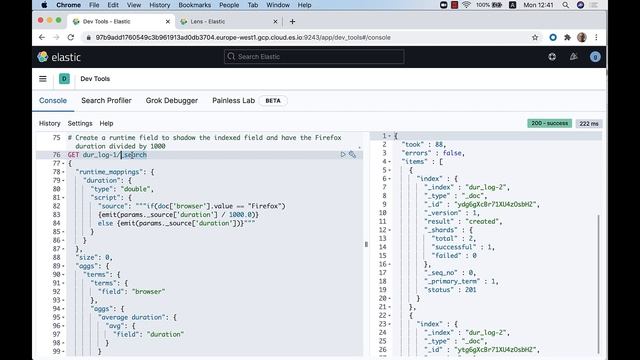Viewport: 640px width, 360px height.
Task: Click the green D space avatar
Action: pyautogui.click(x=64, y=79)
